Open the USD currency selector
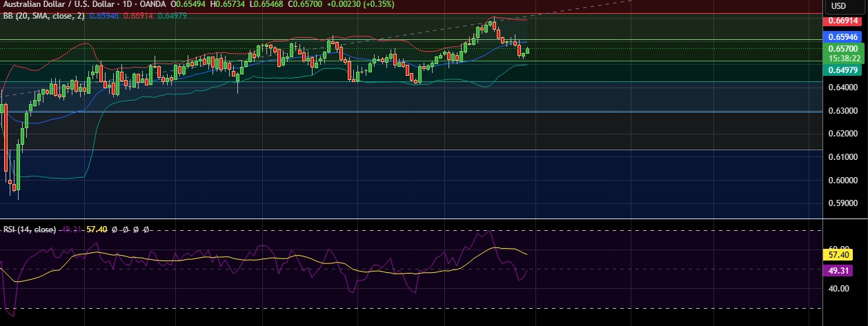 [x=838, y=6]
